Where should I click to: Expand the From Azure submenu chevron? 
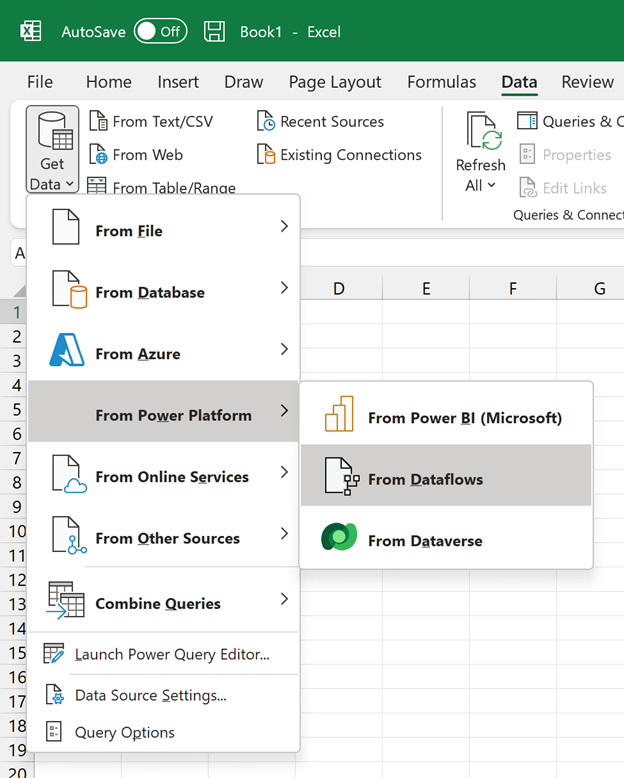point(284,349)
